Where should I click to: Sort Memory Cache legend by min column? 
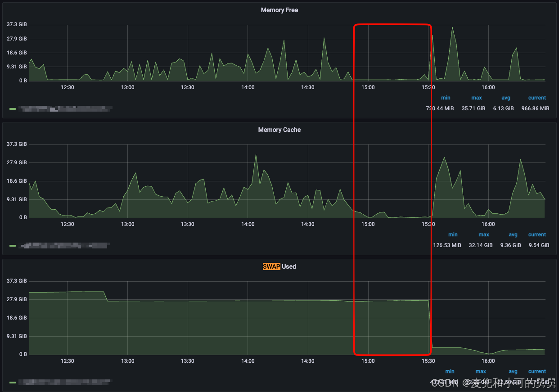(x=453, y=234)
